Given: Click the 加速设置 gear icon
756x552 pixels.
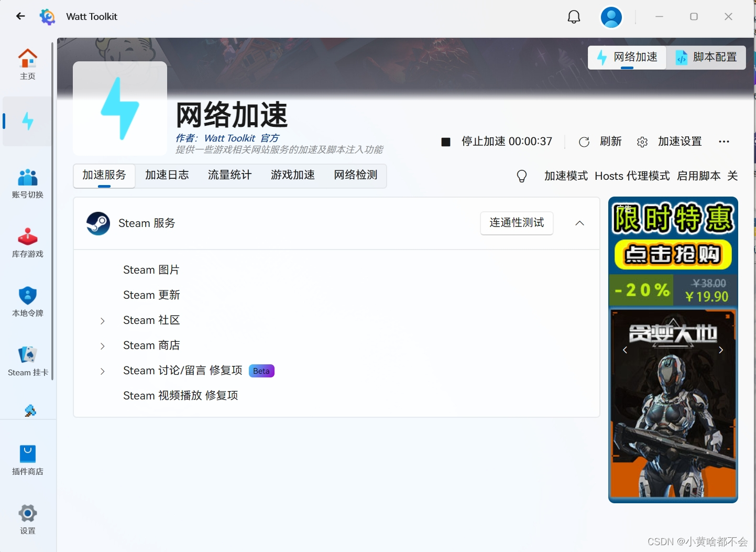Looking at the screenshot, I should [642, 142].
